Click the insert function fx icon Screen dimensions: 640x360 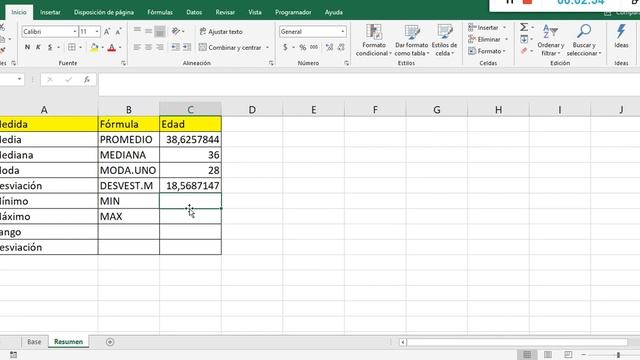[87, 80]
